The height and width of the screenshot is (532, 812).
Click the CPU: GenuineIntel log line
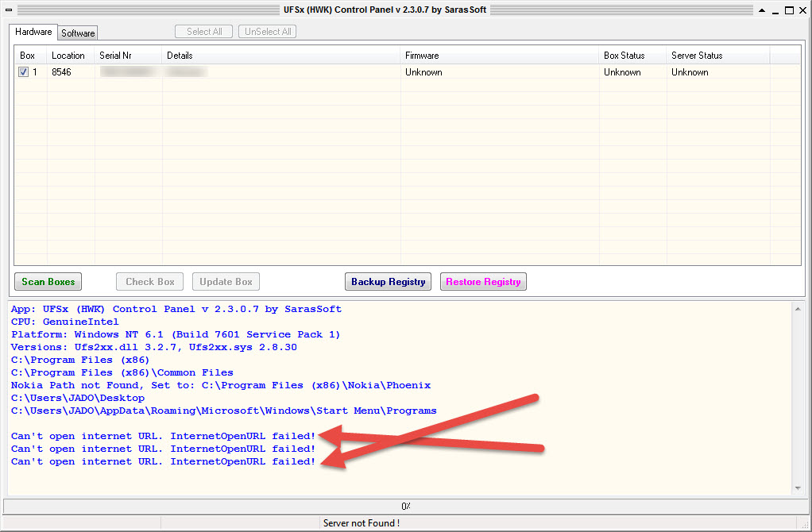(x=64, y=322)
